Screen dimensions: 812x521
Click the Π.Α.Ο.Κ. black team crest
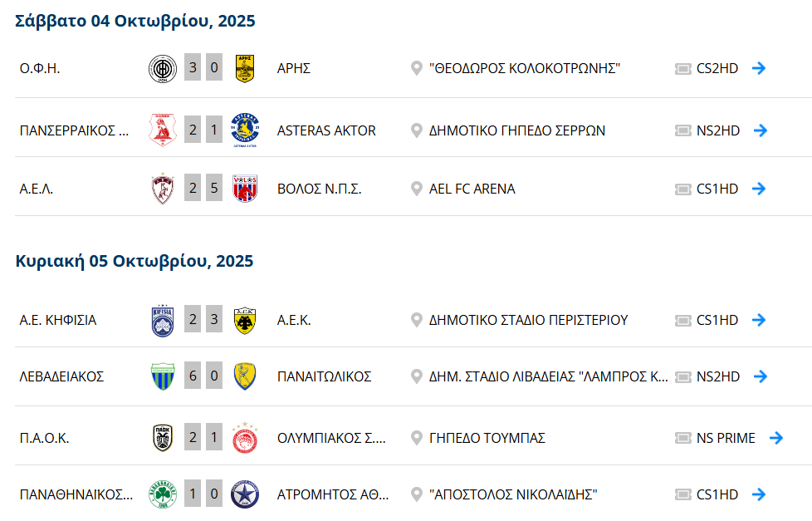pos(162,438)
